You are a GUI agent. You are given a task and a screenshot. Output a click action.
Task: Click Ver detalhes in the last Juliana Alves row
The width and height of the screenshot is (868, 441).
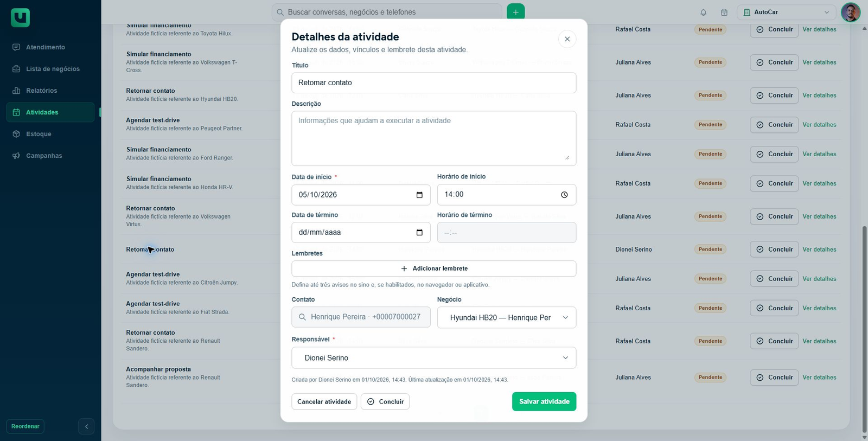819,378
